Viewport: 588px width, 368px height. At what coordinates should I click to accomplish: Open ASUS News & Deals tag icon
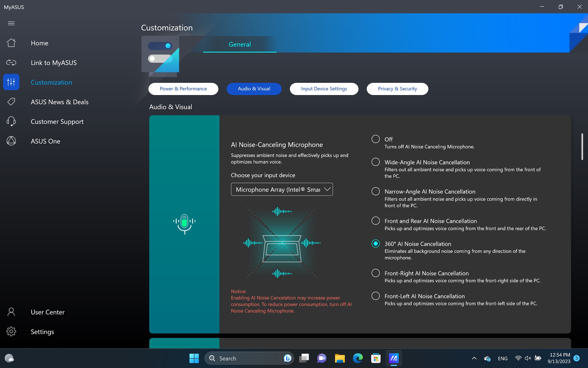pos(11,102)
